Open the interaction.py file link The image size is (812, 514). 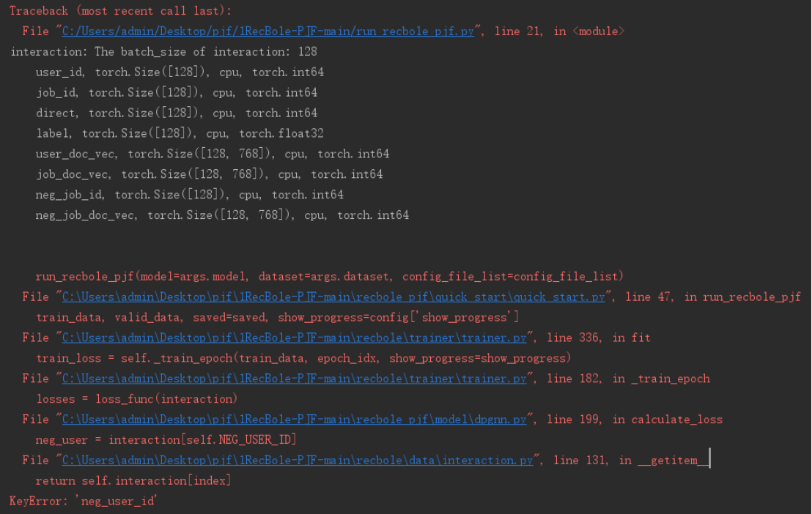click(298, 460)
